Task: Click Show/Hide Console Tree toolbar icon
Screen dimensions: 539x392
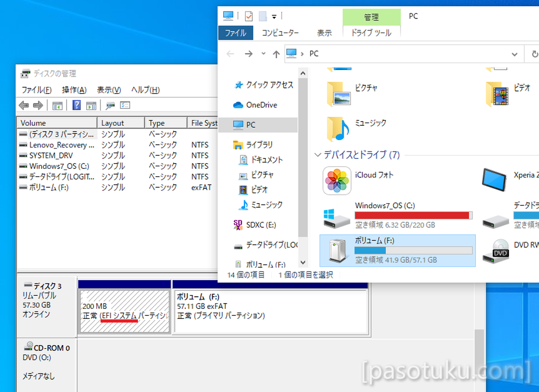Action: pyautogui.click(x=57, y=105)
